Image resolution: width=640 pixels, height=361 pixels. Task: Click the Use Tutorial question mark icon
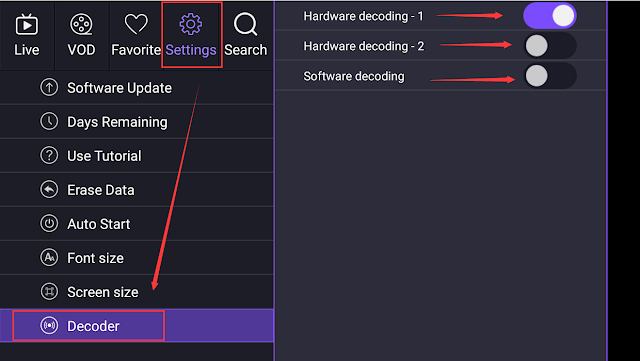click(x=49, y=156)
